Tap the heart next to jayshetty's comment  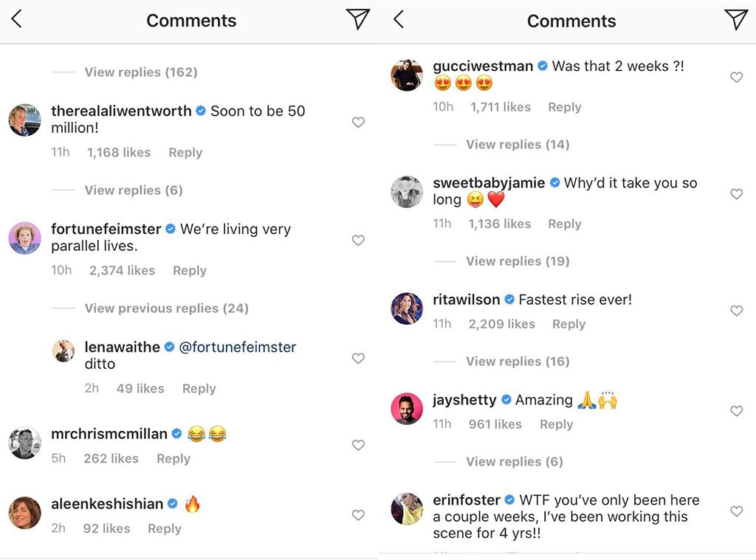tap(736, 411)
